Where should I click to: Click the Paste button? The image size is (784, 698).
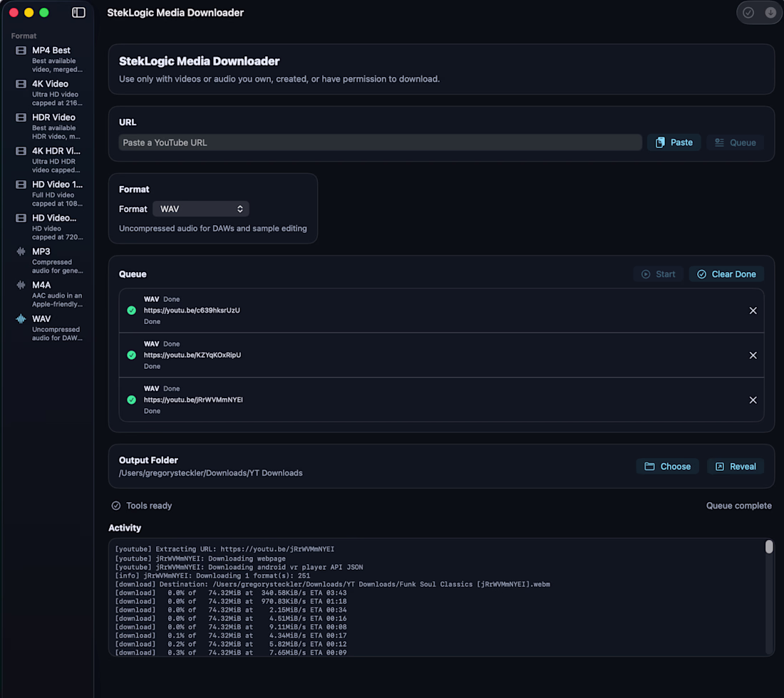point(674,142)
